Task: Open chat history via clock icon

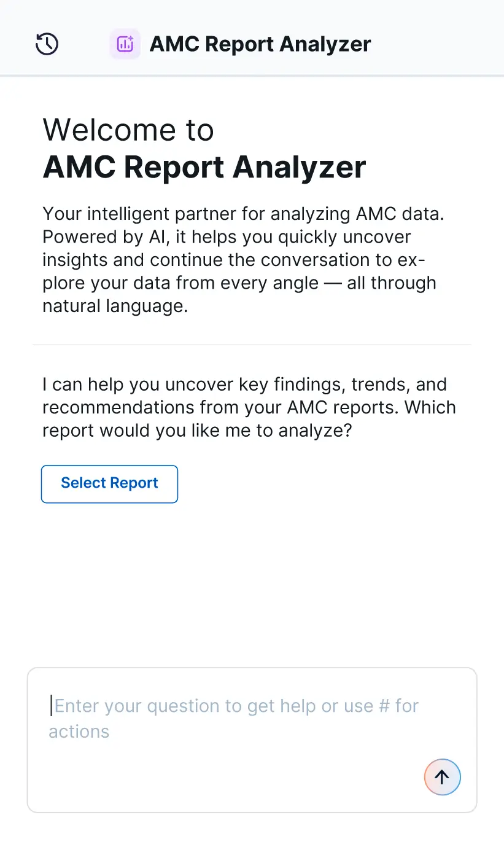Action: 47,44
